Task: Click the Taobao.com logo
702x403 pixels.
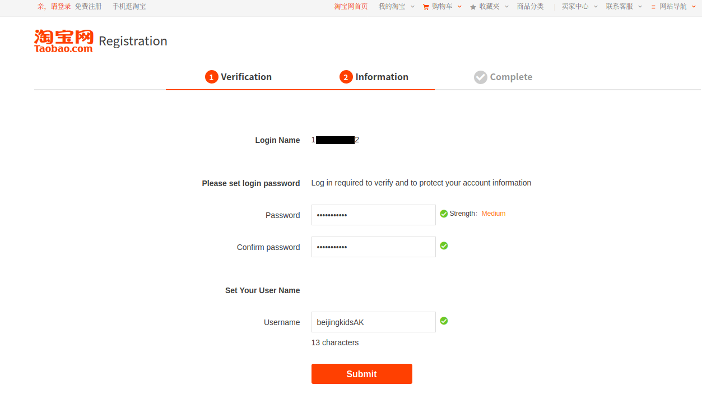Action: point(63,41)
